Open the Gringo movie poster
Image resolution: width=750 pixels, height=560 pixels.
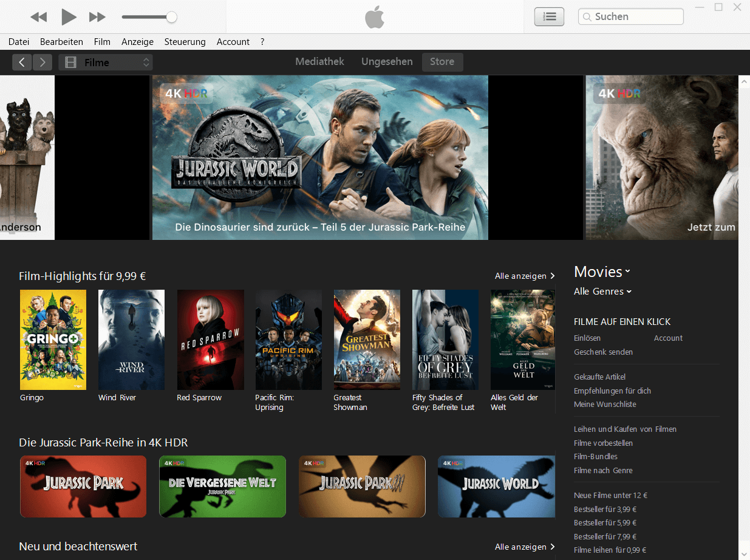click(53, 340)
